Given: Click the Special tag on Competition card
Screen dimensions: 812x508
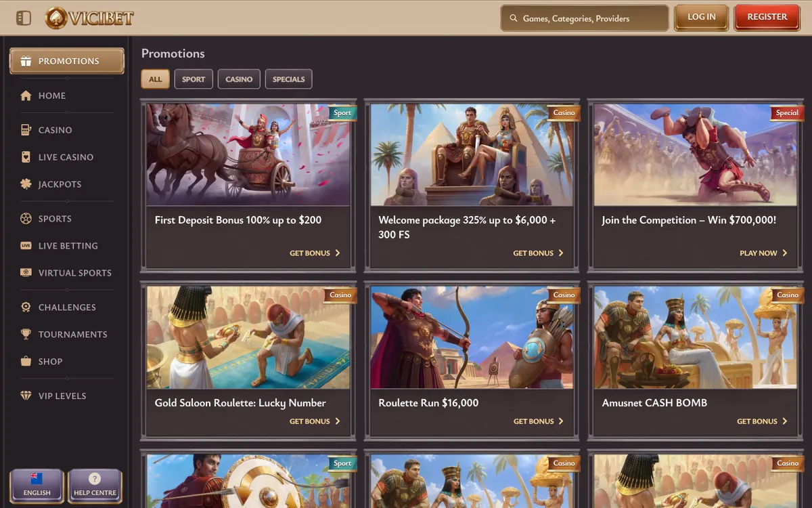Looking at the screenshot, I should point(787,113).
